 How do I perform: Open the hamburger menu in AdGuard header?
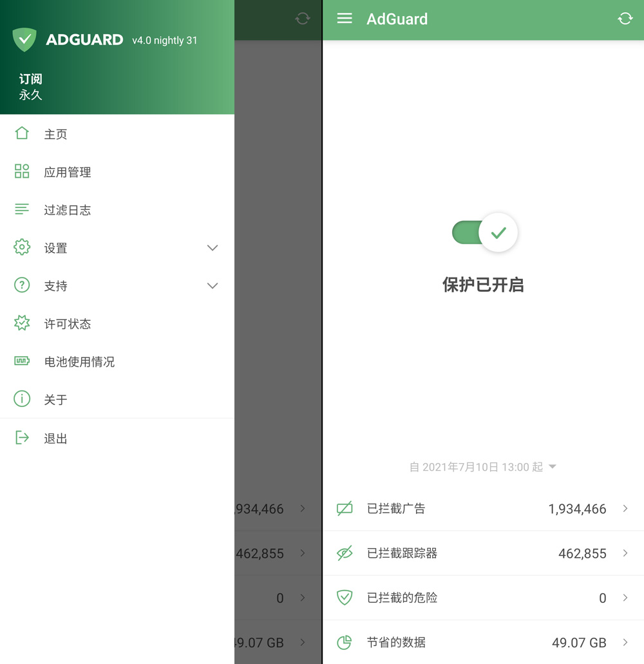click(345, 19)
